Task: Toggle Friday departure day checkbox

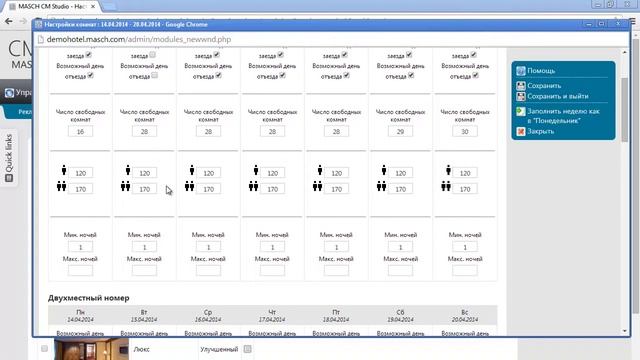Action: (x=347, y=75)
